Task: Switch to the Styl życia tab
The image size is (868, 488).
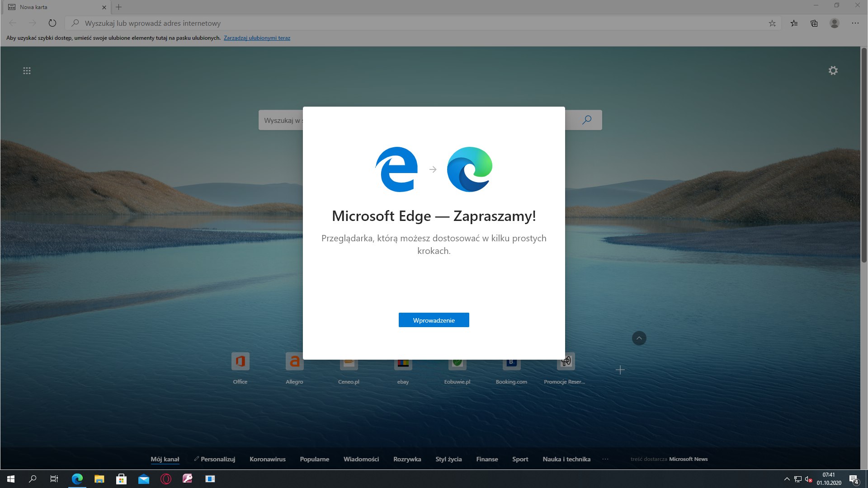Action: (x=448, y=459)
